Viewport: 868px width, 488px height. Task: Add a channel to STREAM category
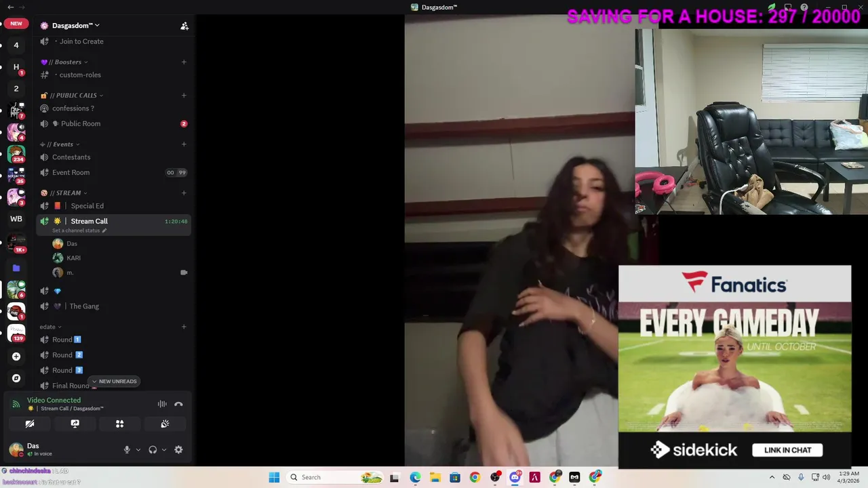184,193
